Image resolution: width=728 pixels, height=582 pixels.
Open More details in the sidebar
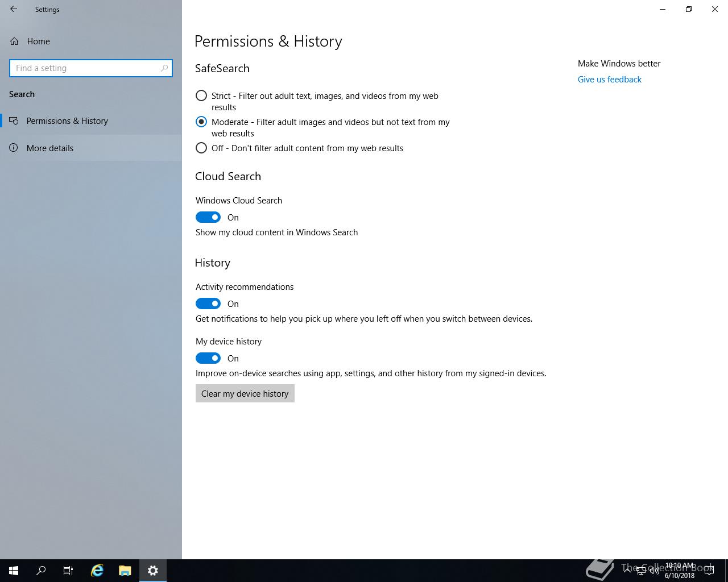[x=91, y=148]
